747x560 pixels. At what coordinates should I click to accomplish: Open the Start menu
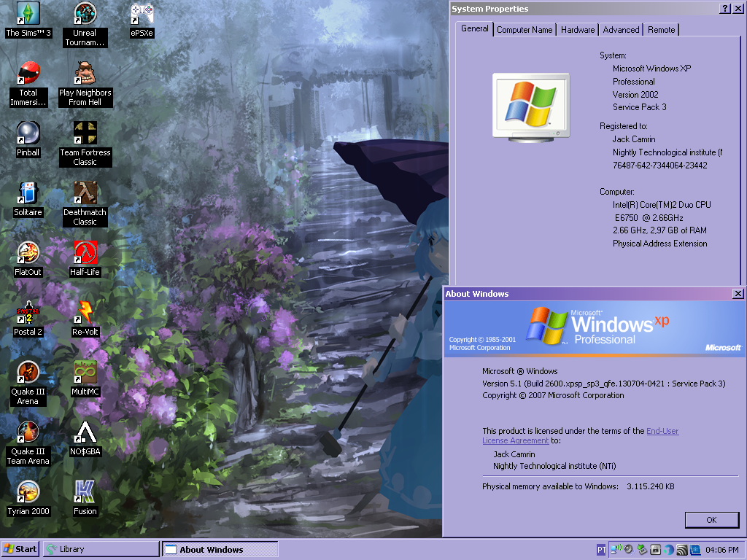(x=20, y=549)
